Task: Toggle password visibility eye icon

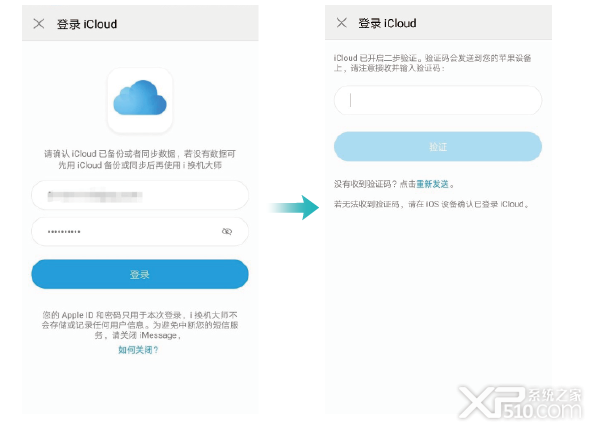Action: tap(227, 231)
